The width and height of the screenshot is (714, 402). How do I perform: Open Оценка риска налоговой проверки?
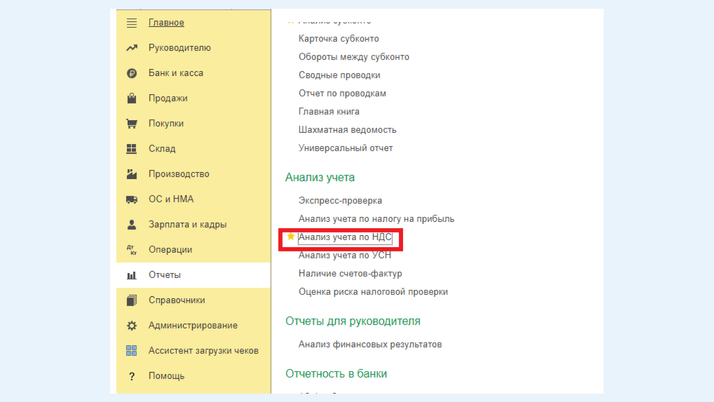coord(373,292)
